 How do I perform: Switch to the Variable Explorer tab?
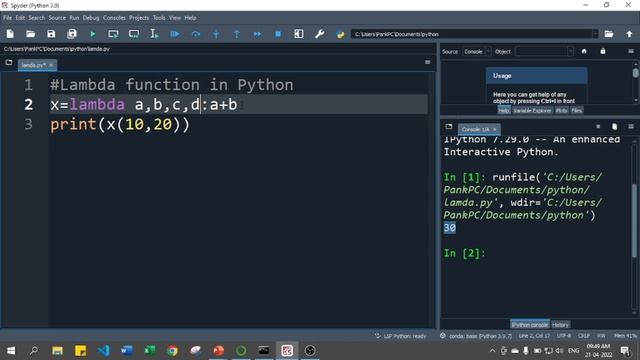coord(532,111)
